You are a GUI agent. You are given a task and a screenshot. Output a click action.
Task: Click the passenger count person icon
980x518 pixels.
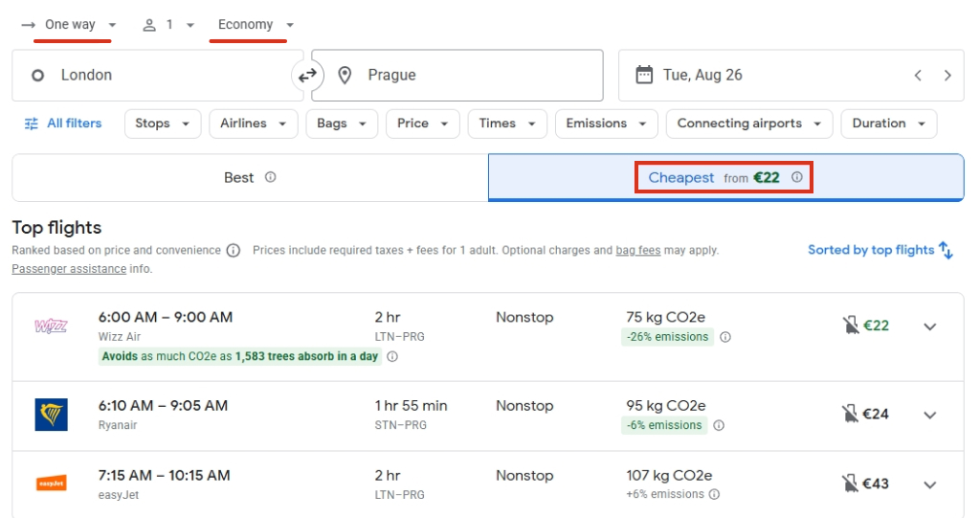148,25
